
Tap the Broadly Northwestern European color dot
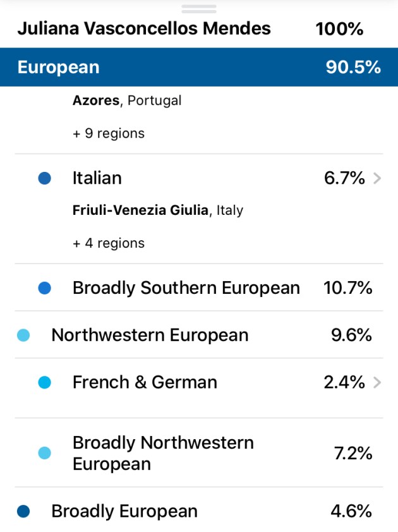(x=44, y=453)
